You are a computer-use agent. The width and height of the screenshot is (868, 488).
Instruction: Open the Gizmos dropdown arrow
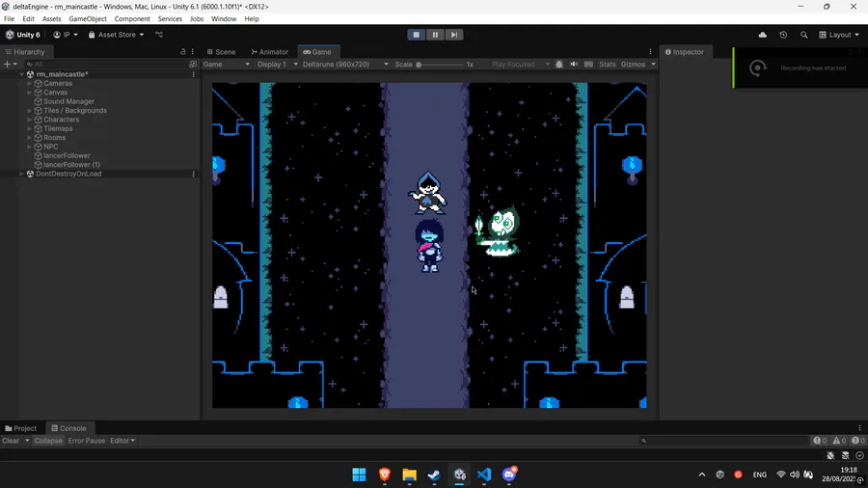[653, 65]
